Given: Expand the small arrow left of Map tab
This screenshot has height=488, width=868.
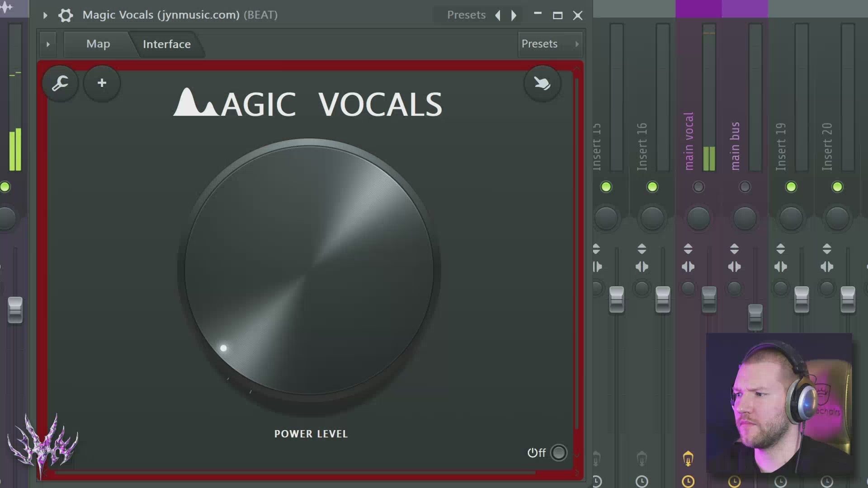Looking at the screenshot, I should [48, 44].
